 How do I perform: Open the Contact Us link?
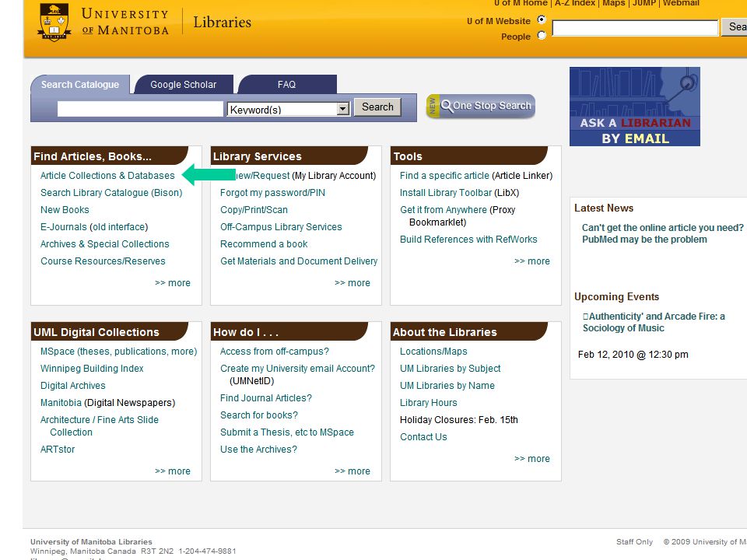(x=423, y=437)
